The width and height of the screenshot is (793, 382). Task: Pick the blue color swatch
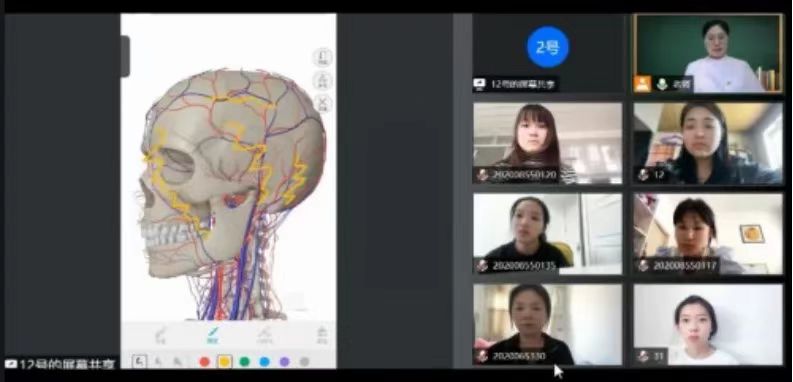265,362
